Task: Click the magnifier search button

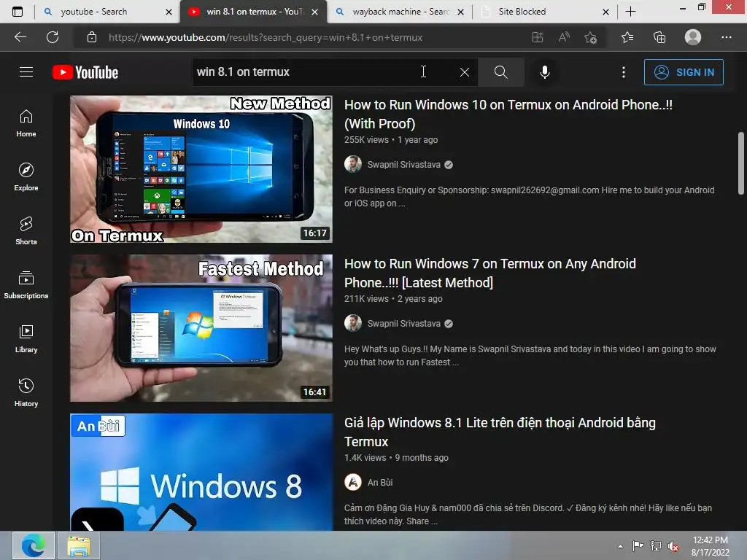Action: point(500,72)
